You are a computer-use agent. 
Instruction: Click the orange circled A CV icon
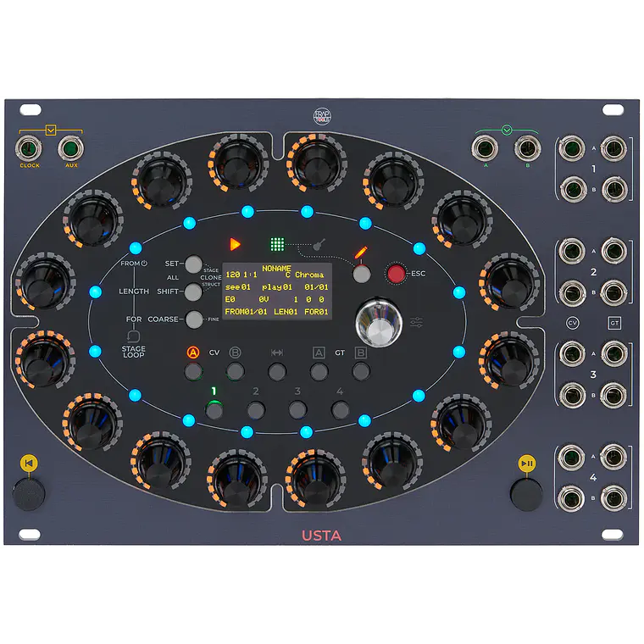click(193, 353)
